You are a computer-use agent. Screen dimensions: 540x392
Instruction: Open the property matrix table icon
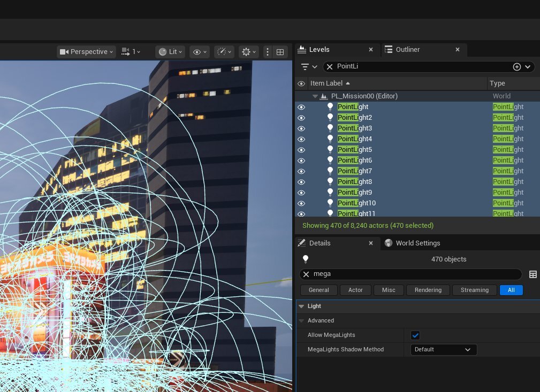tap(533, 274)
